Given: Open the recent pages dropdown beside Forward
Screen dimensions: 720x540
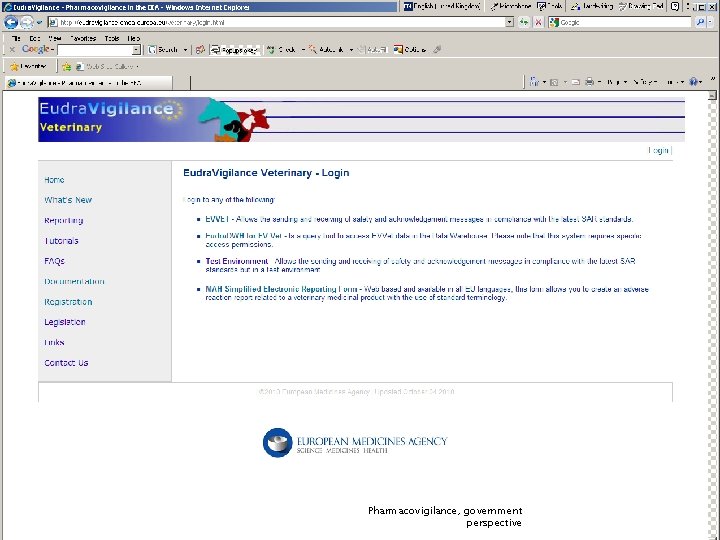Looking at the screenshot, I should coord(39,22).
